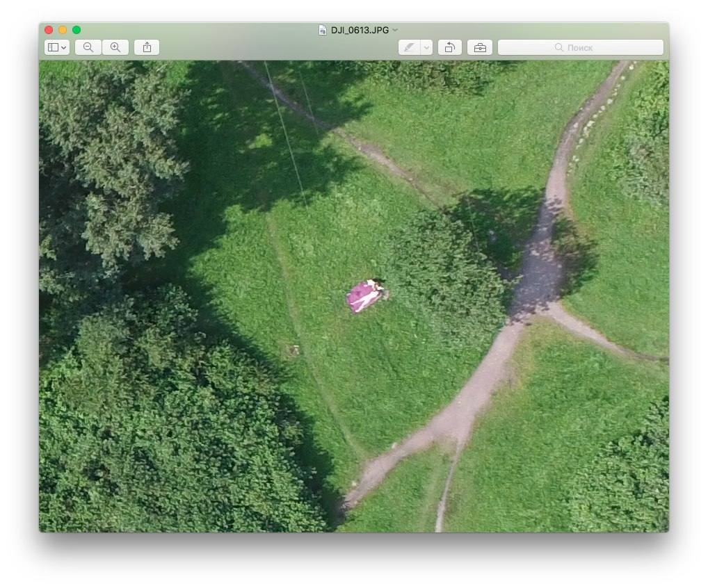Click the pink blanket in the photo
The height and width of the screenshot is (588, 708).
click(362, 297)
